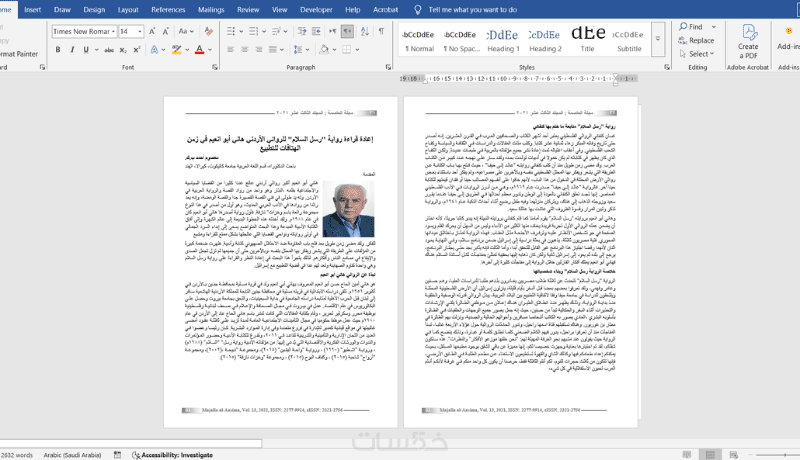Apply Text Effects glowing A icon
This screenshot has height=460, width=800.
point(154,49)
